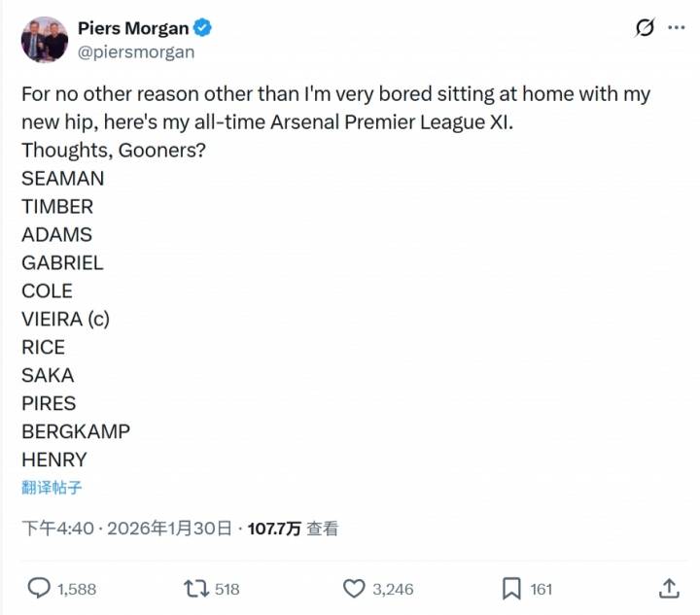The height and width of the screenshot is (615, 700).
Task: Open the Piers Morgan display name link
Action: 133,28
